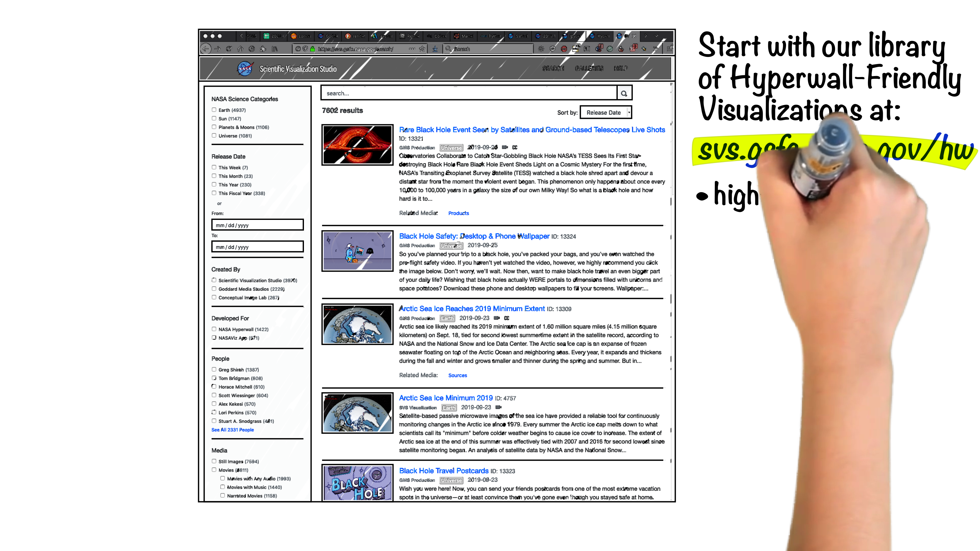Switch to the Colors browser tab
The height and width of the screenshot is (551, 980).
coord(436,36)
